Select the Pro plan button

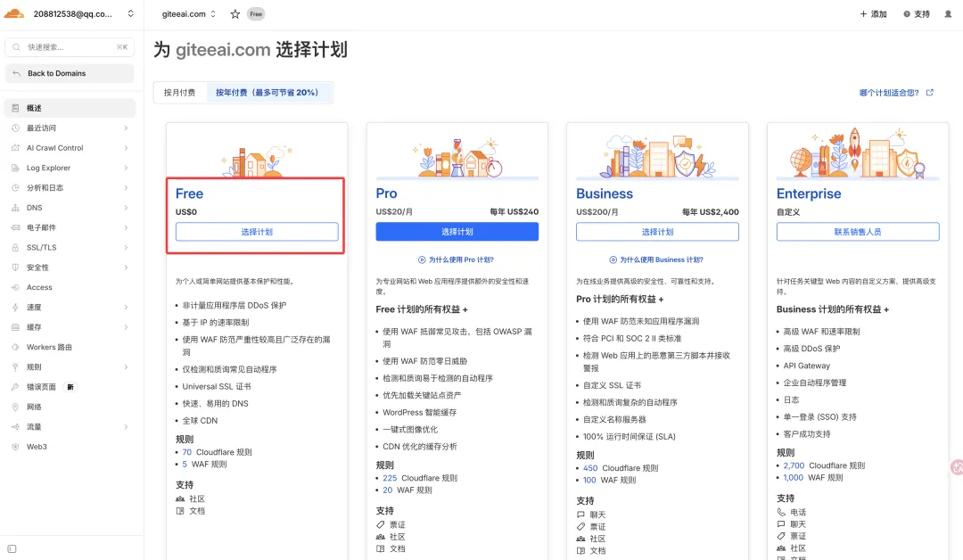(457, 232)
